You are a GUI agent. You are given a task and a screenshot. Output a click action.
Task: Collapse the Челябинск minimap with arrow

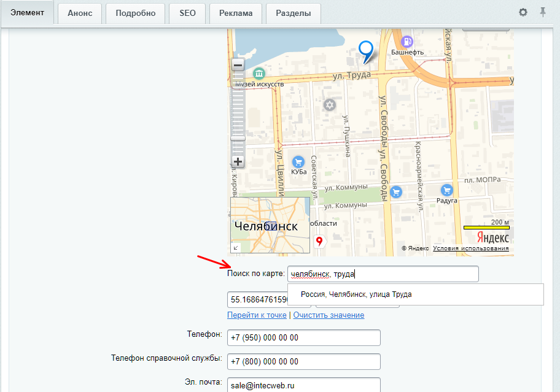[236, 247]
